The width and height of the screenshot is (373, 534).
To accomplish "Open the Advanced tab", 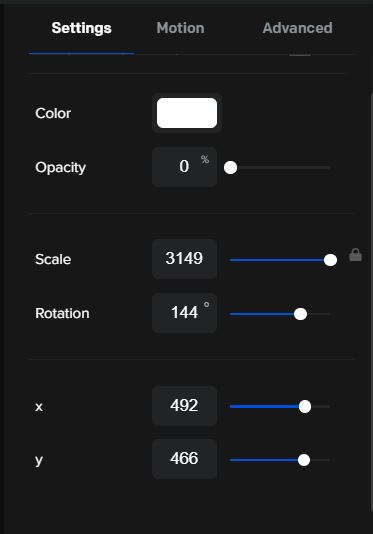I will [297, 28].
